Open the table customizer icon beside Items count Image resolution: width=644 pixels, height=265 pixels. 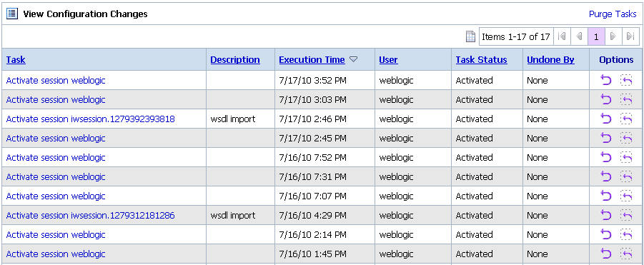470,36
